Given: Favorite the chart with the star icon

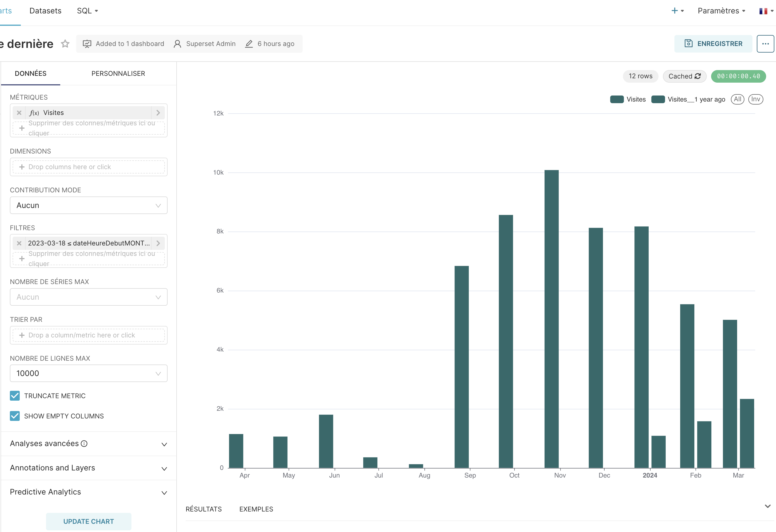Looking at the screenshot, I should pyautogui.click(x=65, y=44).
